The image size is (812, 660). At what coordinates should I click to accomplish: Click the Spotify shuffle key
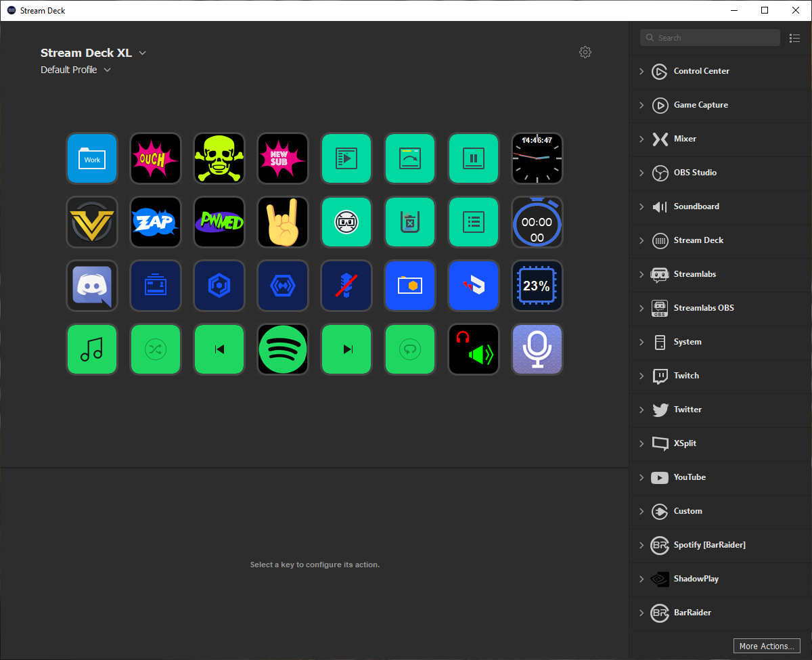click(x=156, y=349)
